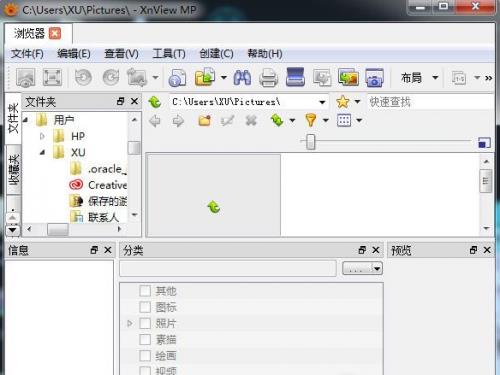Click the printer icon
Image resolution: width=500 pixels, height=375 pixels.
click(x=268, y=78)
